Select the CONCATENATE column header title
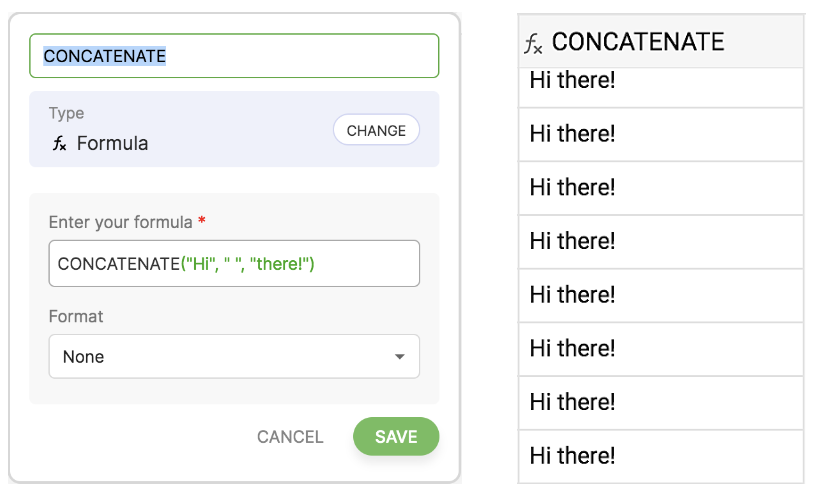816x494 pixels. pyautogui.click(x=638, y=41)
